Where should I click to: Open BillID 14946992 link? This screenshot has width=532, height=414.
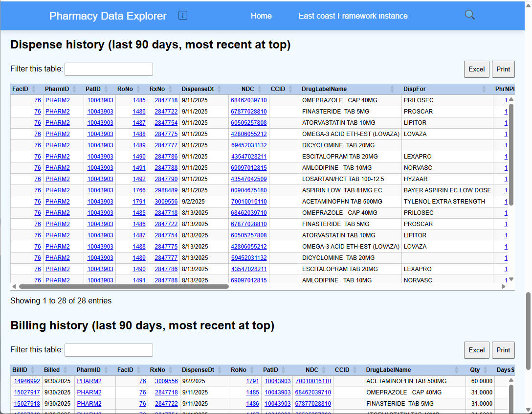27,381
